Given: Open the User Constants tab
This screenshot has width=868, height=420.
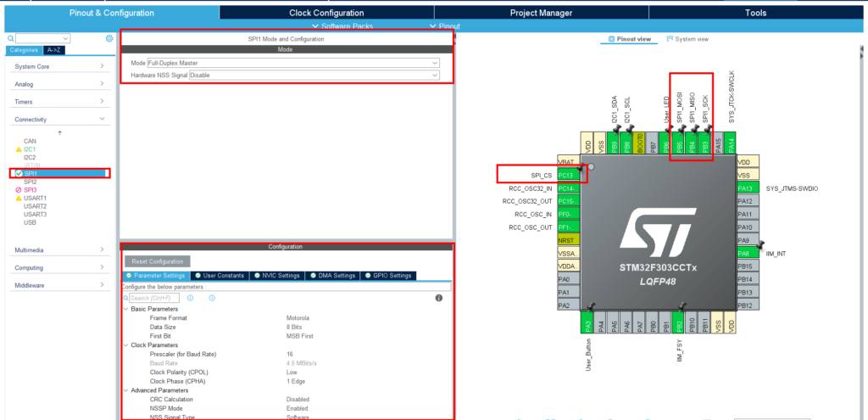Looking at the screenshot, I should [x=220, y=276].
